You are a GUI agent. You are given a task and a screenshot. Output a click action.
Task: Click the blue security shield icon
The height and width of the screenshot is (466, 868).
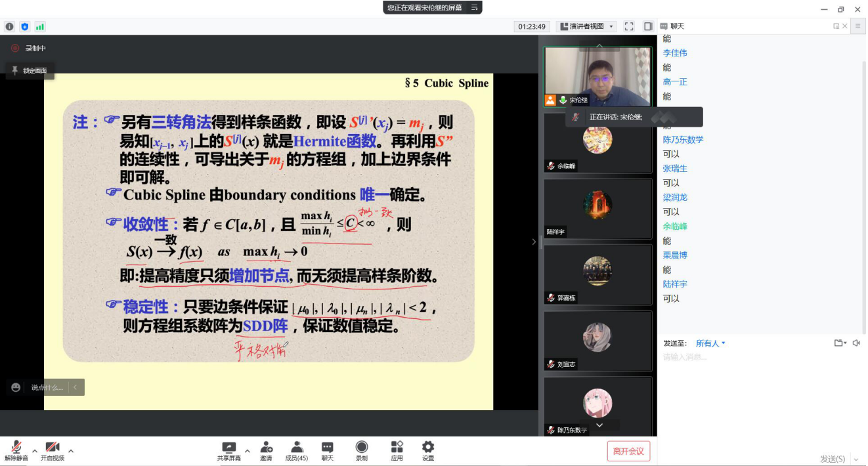pos(25,27)
